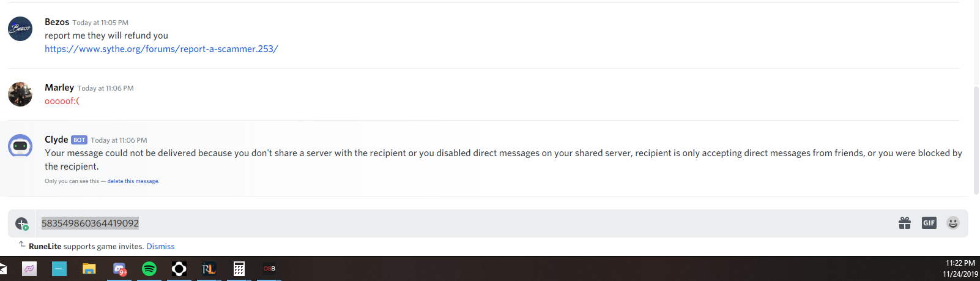Open the sythe.org report-a-scammer link
The height and width of the screenshot is (281, 980).
pyautogui.click(x=161, y=49)
